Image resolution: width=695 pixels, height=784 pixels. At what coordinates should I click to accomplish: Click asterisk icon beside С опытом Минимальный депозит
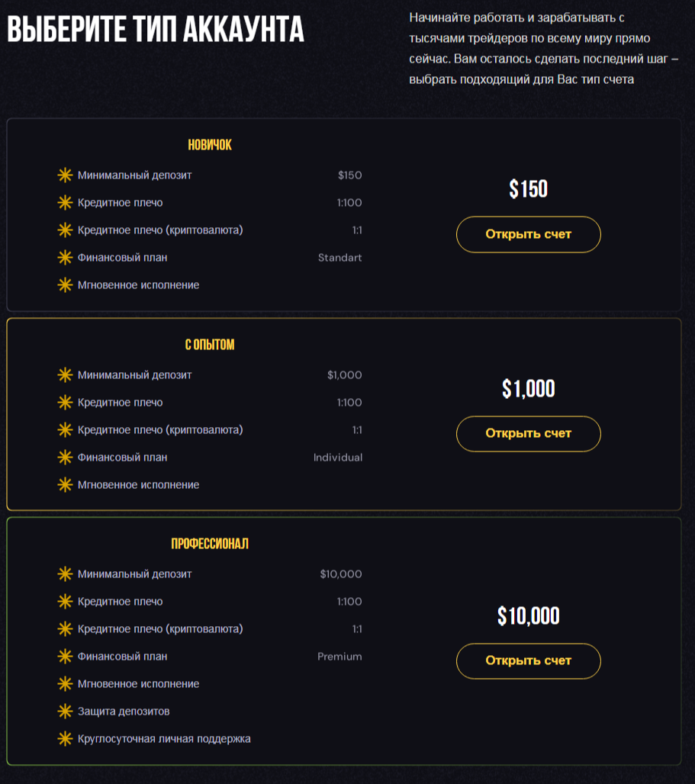(x=65, y=374)
